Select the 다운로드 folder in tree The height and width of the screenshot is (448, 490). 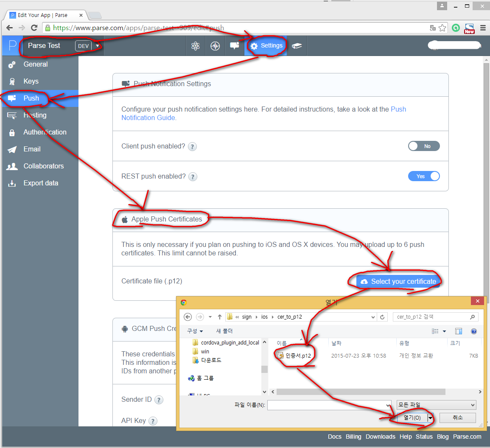[x=207, y=360]
